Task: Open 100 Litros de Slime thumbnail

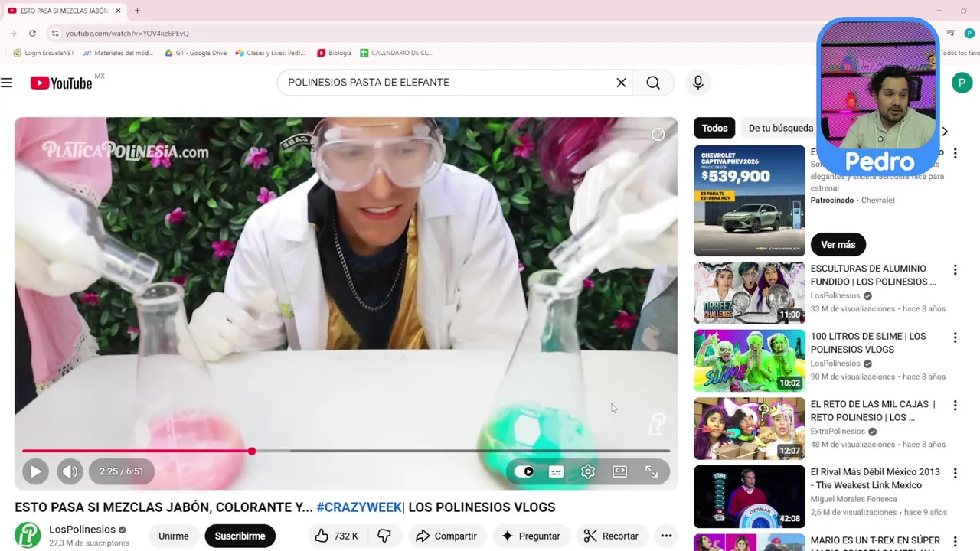Action: [749, 360]
